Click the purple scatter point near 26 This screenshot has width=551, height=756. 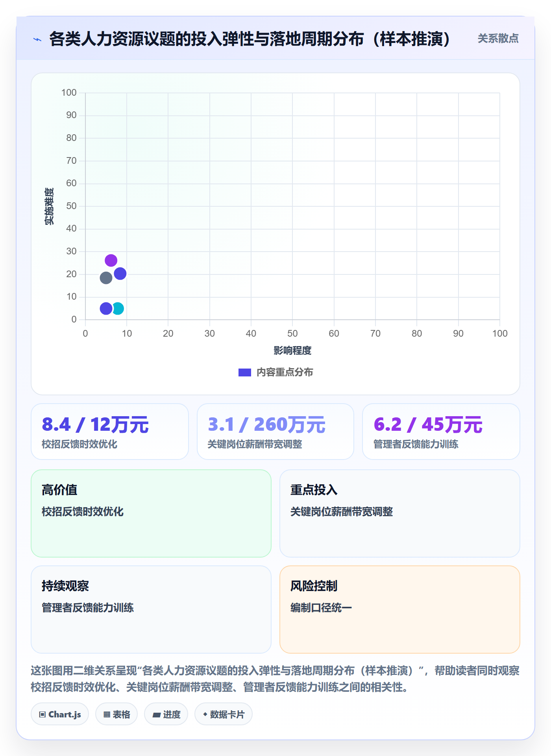[111, 260]
